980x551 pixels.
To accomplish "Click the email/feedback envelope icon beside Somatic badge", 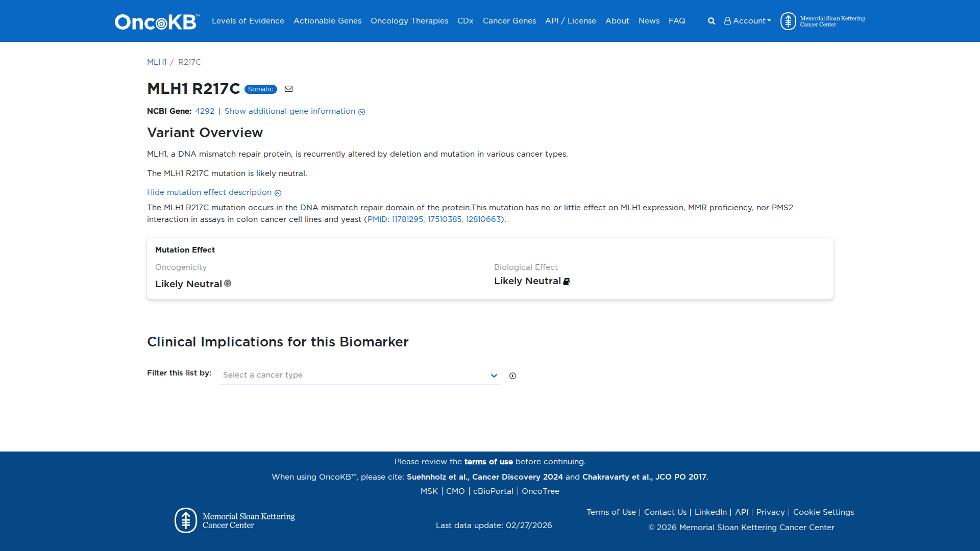I will pos(288,89).
